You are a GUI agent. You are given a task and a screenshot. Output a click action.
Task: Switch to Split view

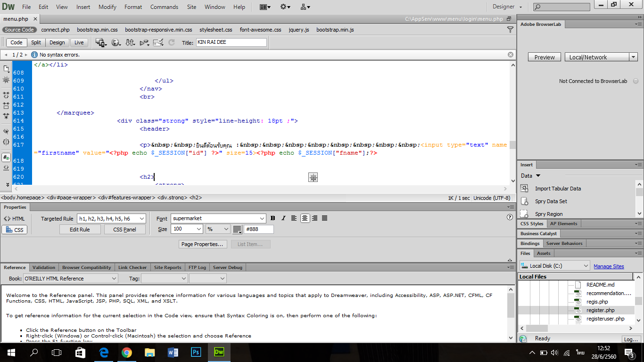tap(36, 42)
